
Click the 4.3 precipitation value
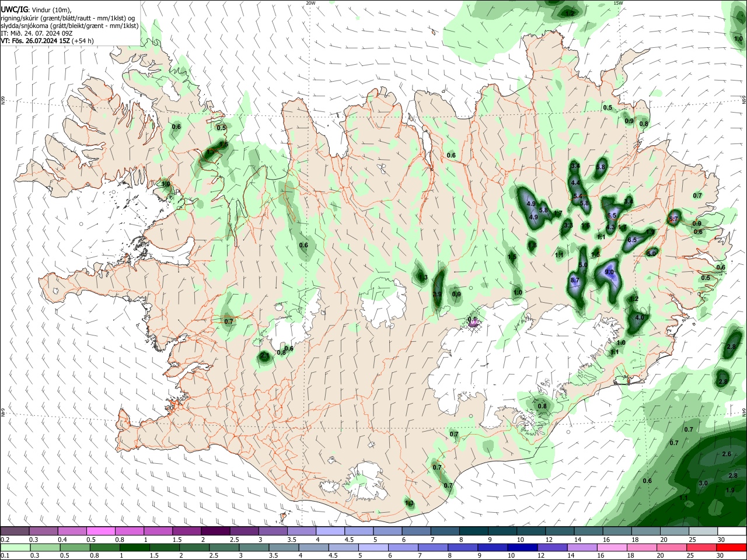tap(610, 228)
